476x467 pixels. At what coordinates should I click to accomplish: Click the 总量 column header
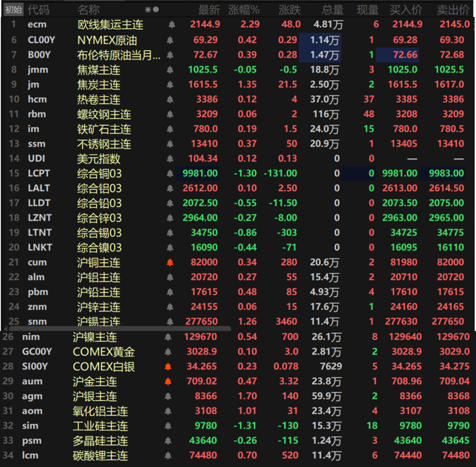tap(331, 10)
